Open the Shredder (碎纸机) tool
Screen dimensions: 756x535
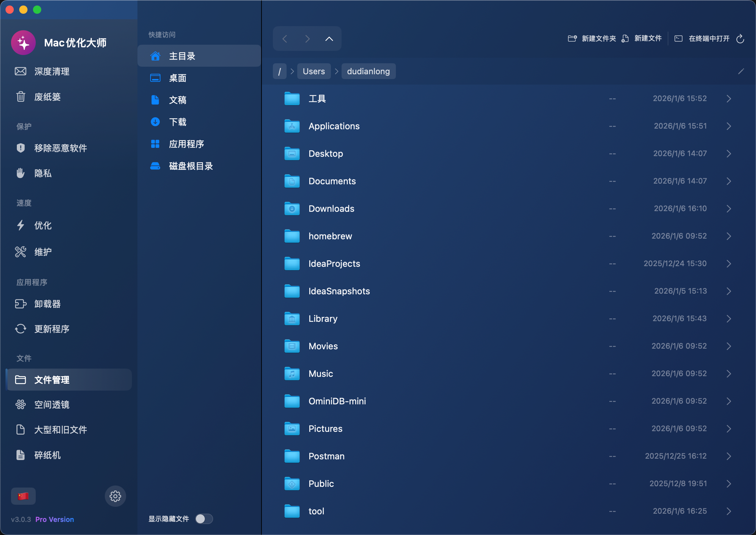click(x=47, y=455)
